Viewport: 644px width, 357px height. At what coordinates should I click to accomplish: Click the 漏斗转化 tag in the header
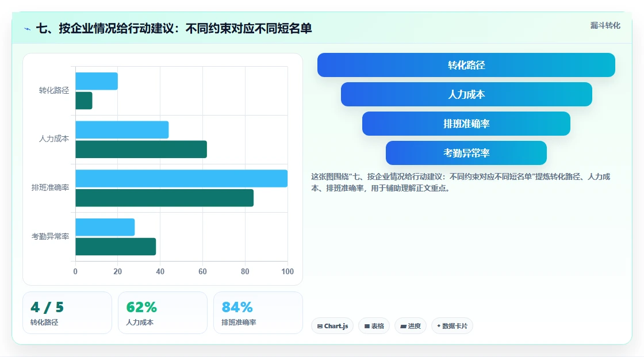[605, 25]
